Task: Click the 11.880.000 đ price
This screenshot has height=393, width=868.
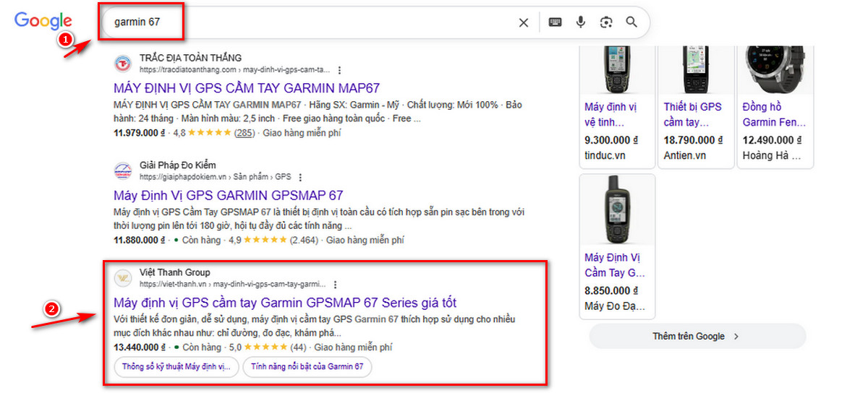Action: tap(140, 240)
